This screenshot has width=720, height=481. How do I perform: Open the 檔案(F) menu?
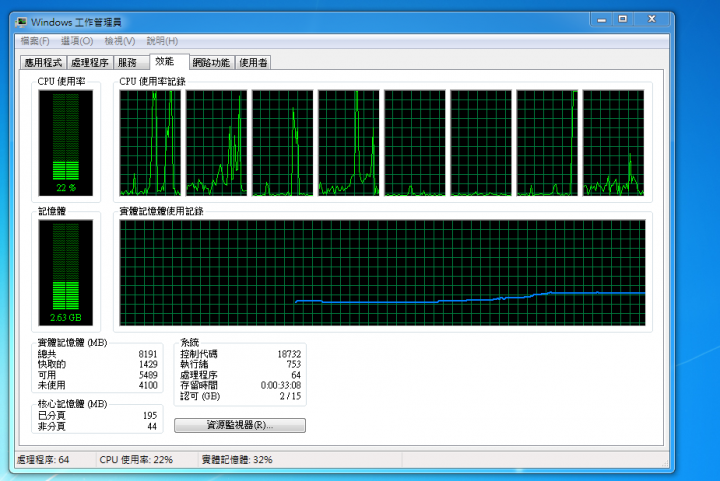[35, 41]
